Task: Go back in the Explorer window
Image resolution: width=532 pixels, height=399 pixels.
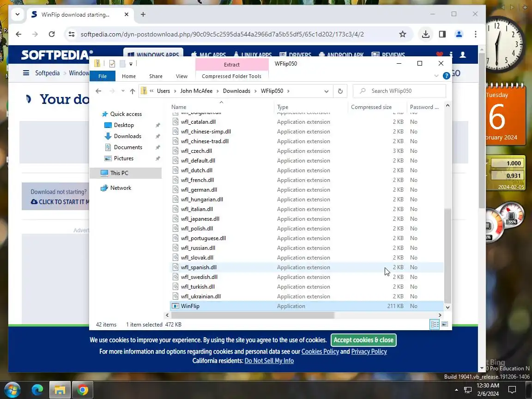Action: point(98,91)
